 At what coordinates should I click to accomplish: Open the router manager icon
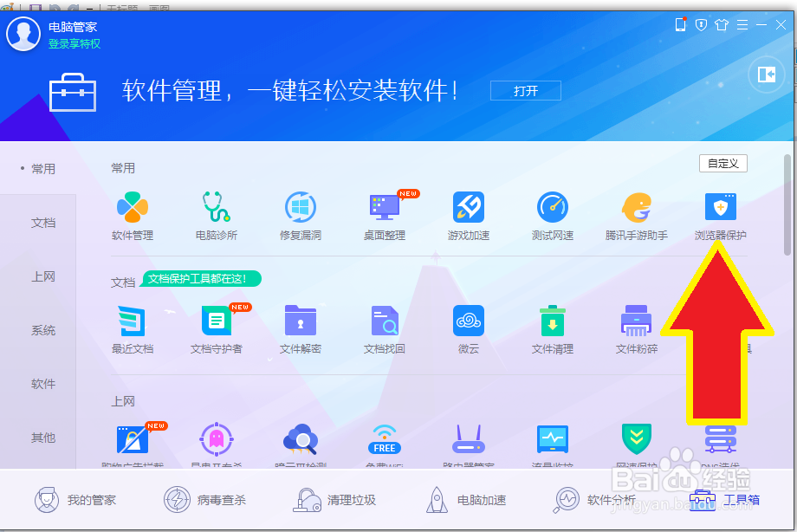469,439
